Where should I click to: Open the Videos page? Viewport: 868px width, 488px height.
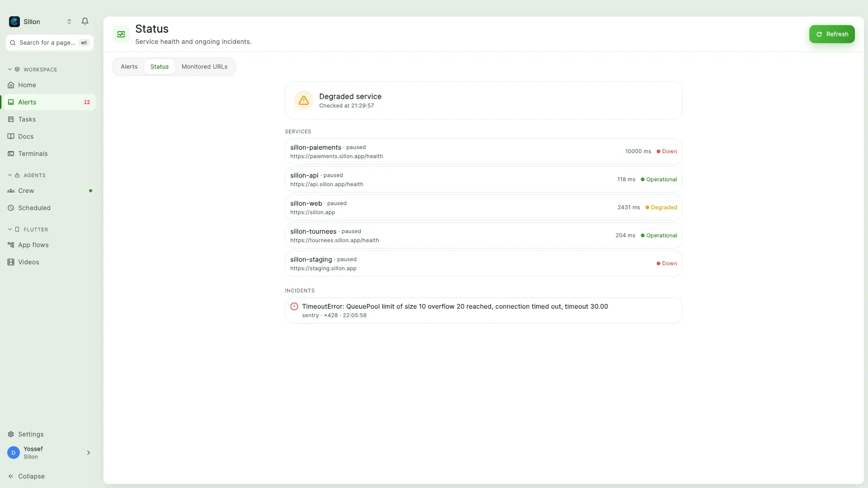point(50,262)
